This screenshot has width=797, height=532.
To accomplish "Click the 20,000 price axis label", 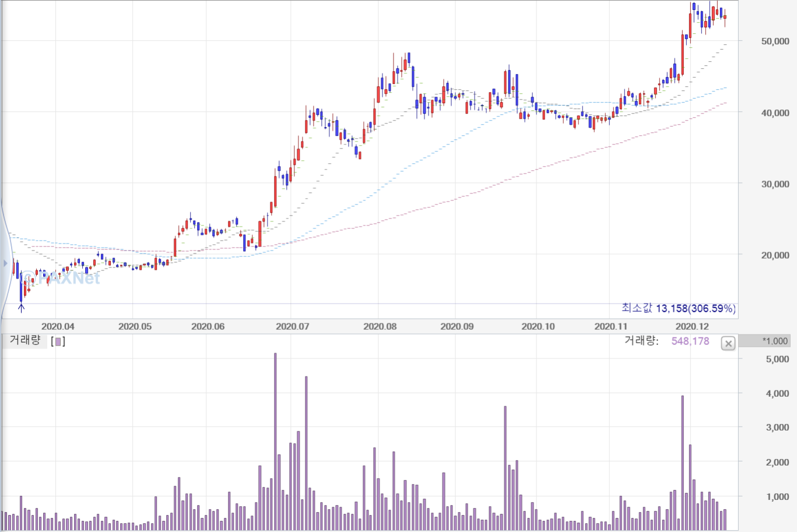I will click(x=775, y=255).
